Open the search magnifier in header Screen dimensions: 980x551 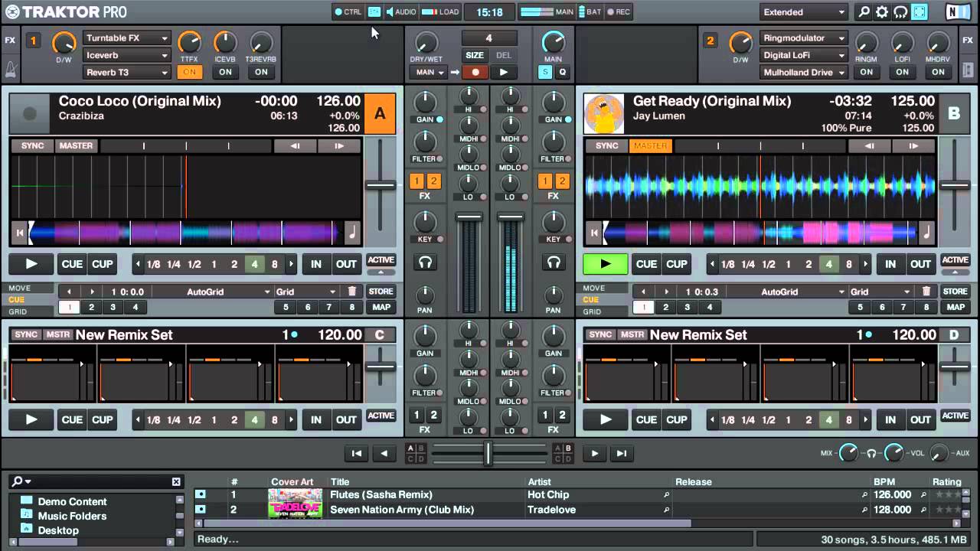point(864,11)
